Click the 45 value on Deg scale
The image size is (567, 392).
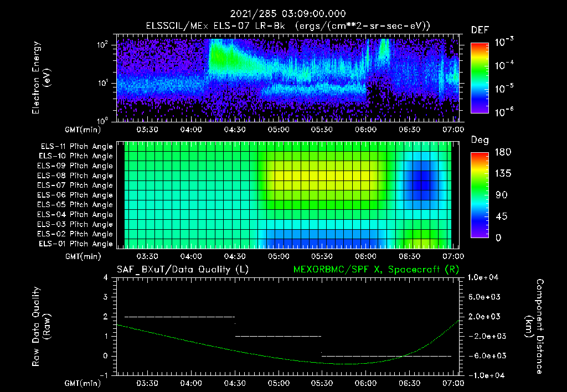502,216
